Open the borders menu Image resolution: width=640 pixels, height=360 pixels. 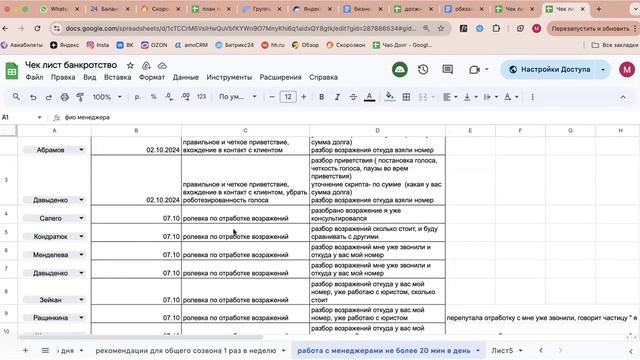pyautogui.click(x=406, y=97)
